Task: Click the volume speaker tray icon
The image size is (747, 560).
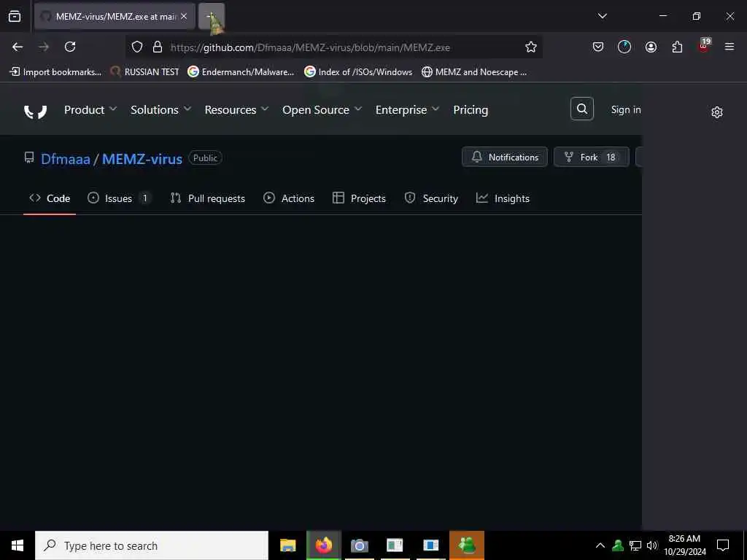Action: pyautogui.click(x=651, y=545)
